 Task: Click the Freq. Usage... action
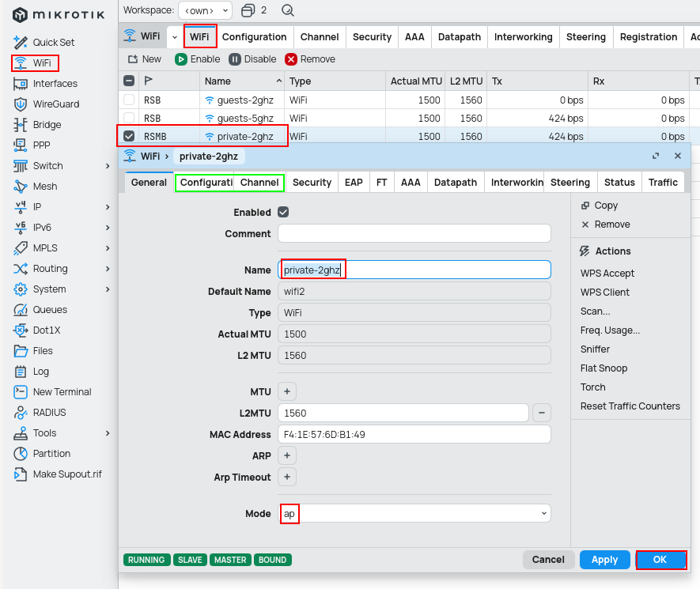tap(610, 330)
